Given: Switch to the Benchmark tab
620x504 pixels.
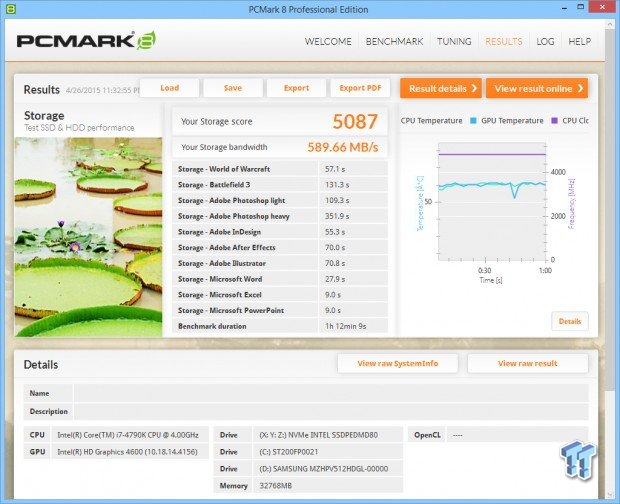Looking at the screenshot, I should 394,42.
